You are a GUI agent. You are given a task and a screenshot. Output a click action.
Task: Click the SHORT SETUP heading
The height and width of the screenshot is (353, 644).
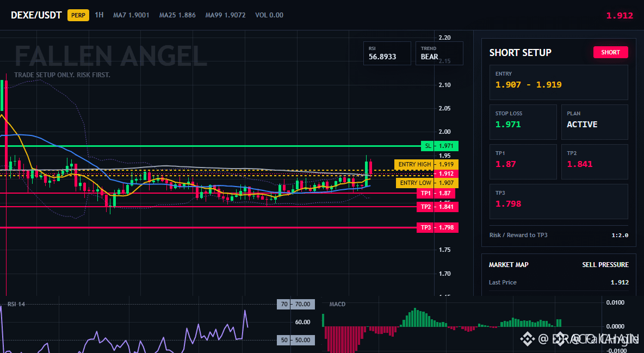(x=521, y=53)
